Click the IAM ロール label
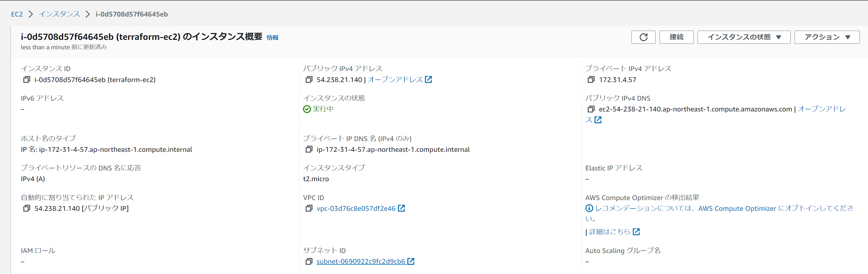Screen dimensions: 868x274 tap(38, 250)
